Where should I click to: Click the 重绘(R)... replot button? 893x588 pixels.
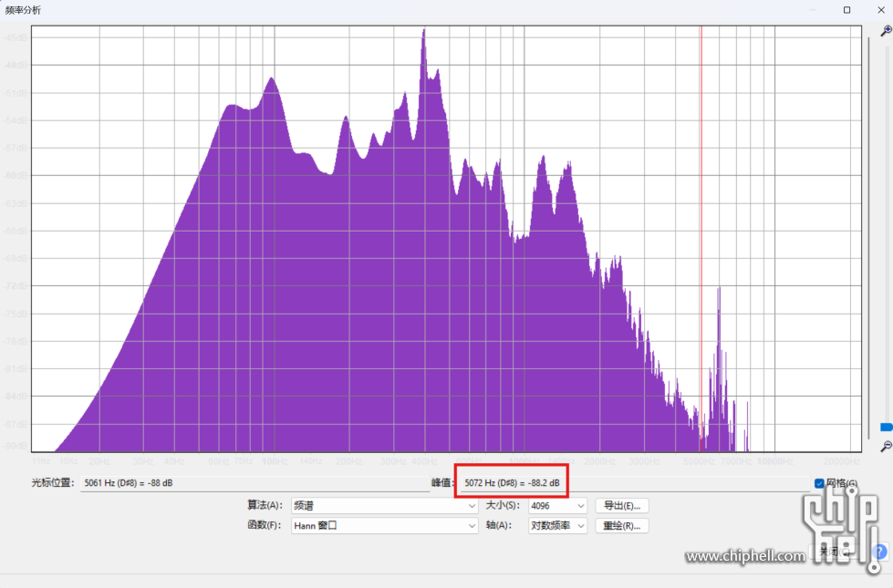point(622,525)
